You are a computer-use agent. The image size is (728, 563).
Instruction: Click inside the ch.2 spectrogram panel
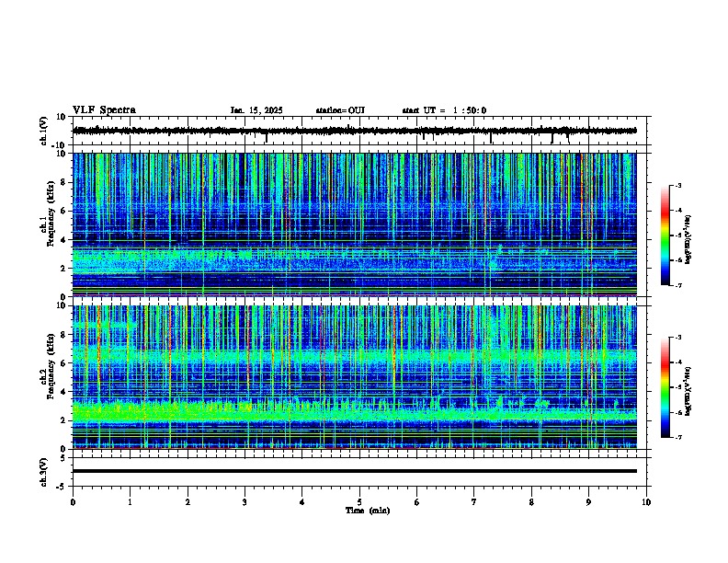coord(355,377)
